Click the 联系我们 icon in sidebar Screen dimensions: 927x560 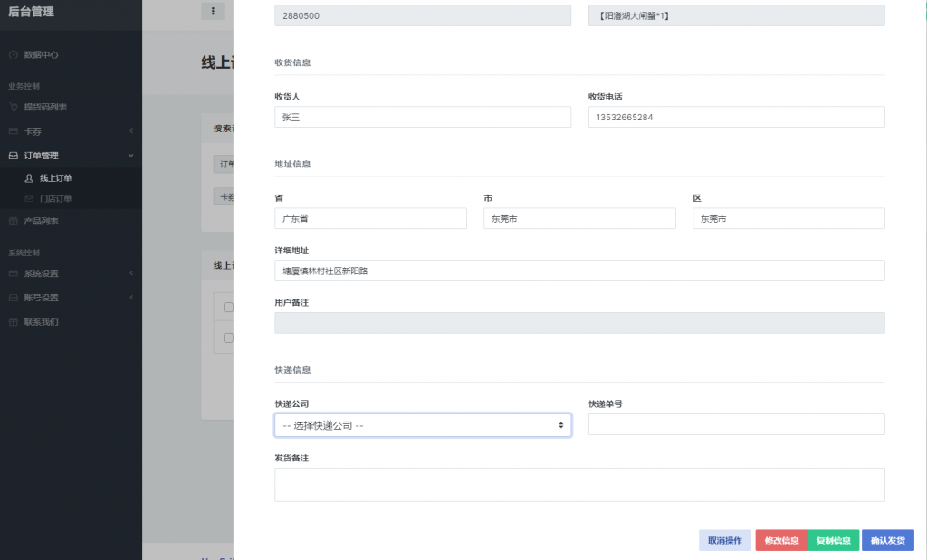point(13,322)
